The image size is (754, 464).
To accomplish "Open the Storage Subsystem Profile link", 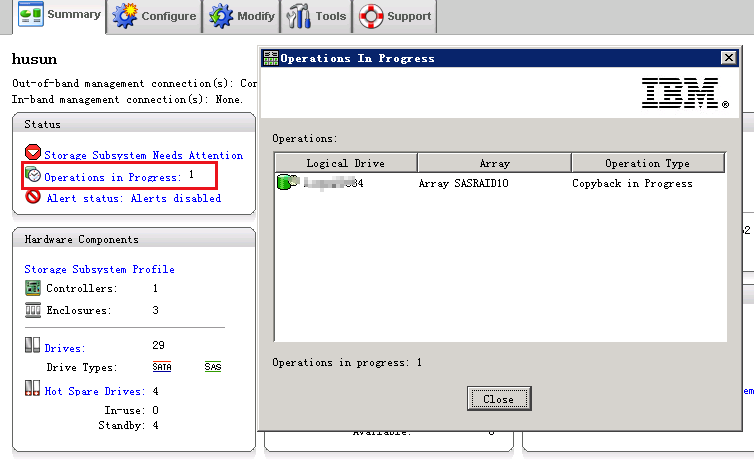I will 100,269.
